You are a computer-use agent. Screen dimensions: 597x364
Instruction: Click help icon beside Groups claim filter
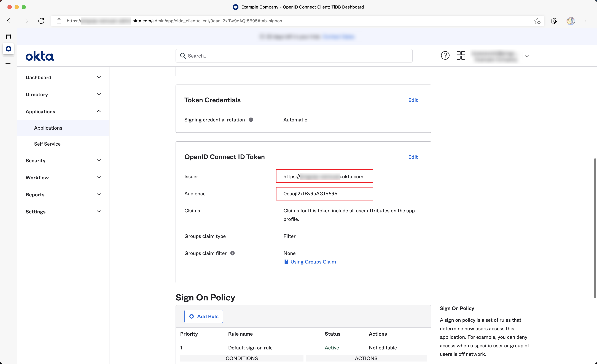point(232,253)
